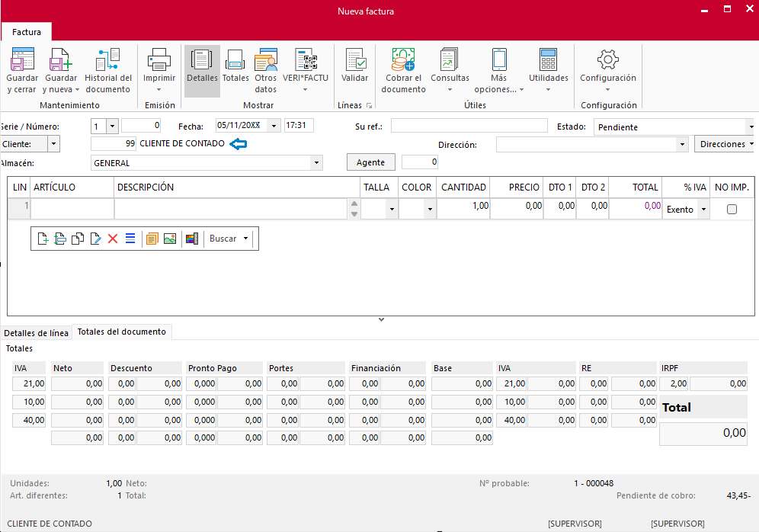Show the Totales view

click(x=235, y=60)
